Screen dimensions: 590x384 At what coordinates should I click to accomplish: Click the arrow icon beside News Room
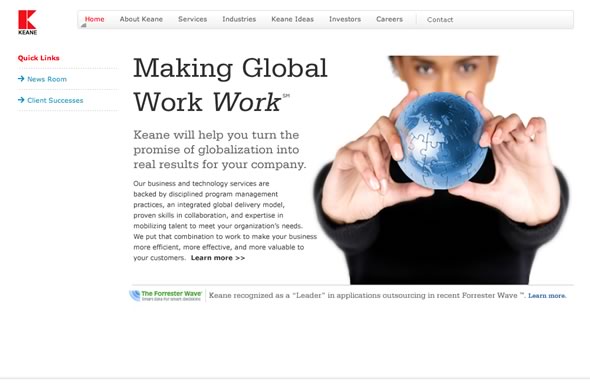click(x=21, y=79)
